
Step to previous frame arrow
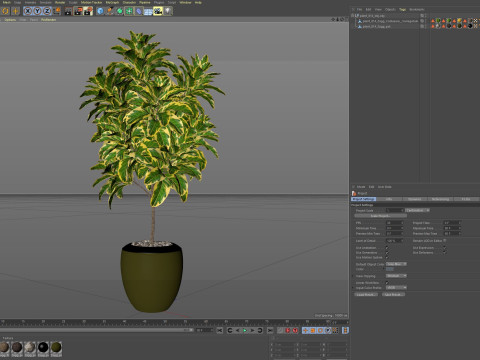237,330
